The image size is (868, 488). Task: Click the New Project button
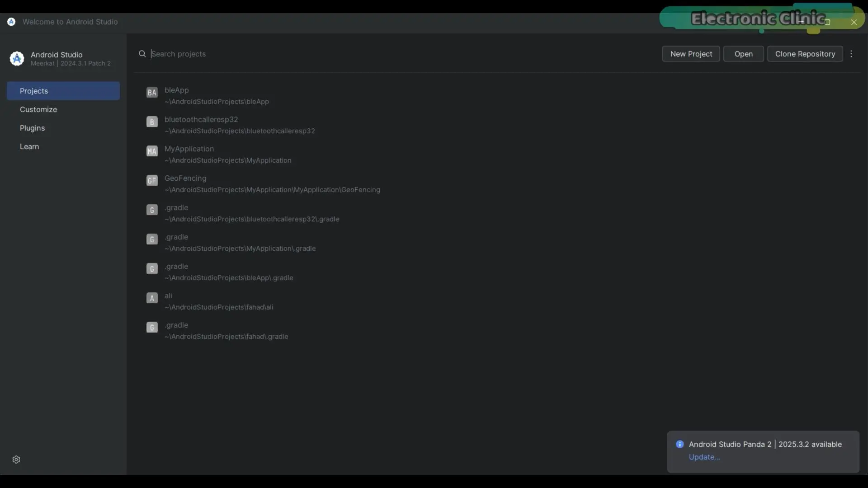coord(691,54)
